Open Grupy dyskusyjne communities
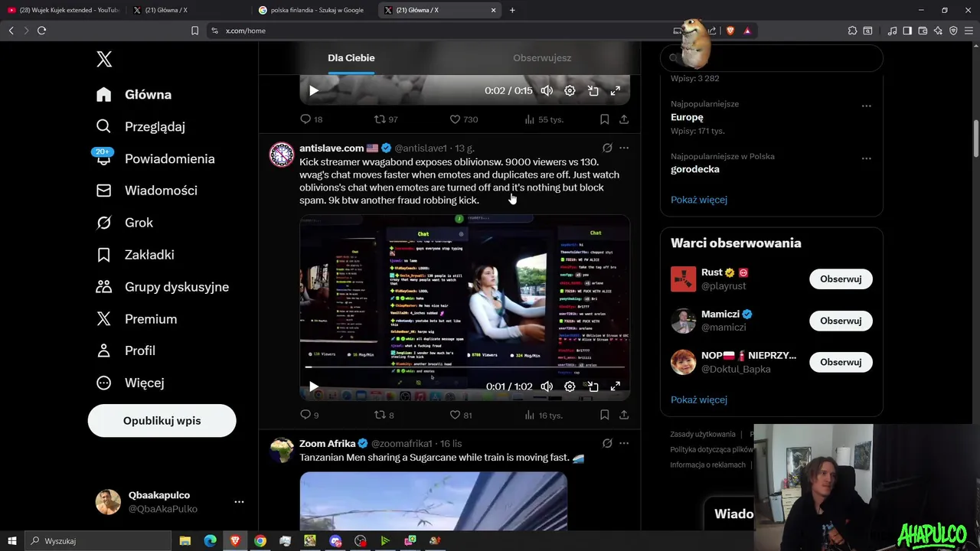 (x=162, y=287)
